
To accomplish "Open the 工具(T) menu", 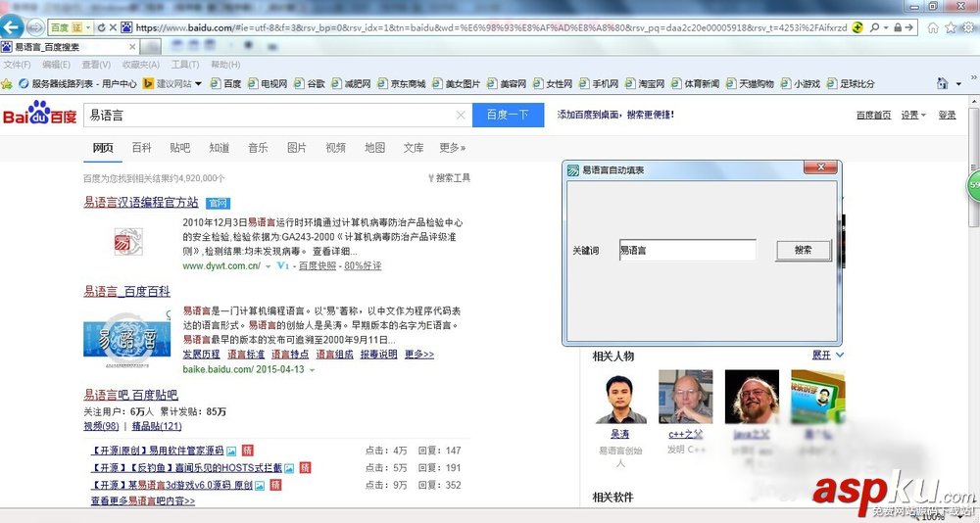I will point(185,65).
